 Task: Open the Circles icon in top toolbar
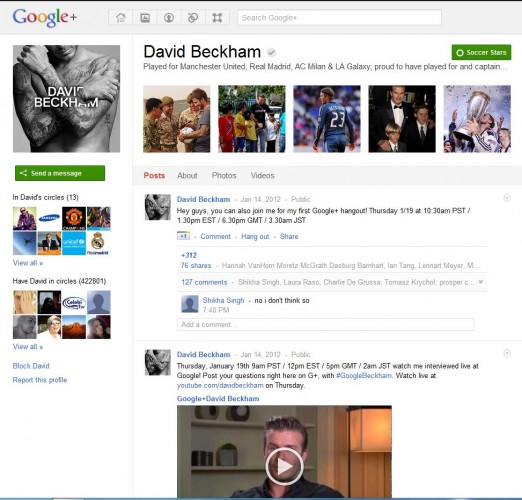tap(193, 17)
